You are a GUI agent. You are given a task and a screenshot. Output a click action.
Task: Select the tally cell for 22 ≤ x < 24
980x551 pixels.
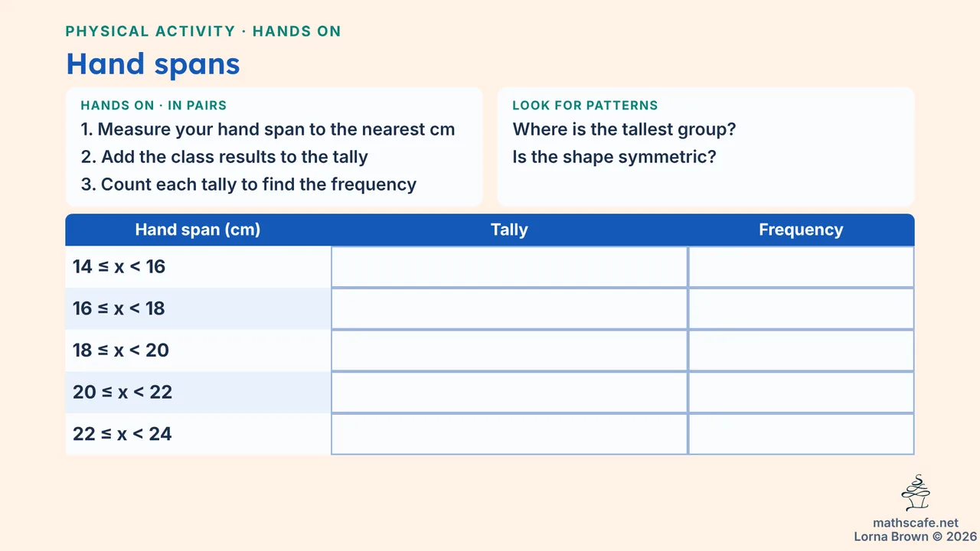click(510, 434)
